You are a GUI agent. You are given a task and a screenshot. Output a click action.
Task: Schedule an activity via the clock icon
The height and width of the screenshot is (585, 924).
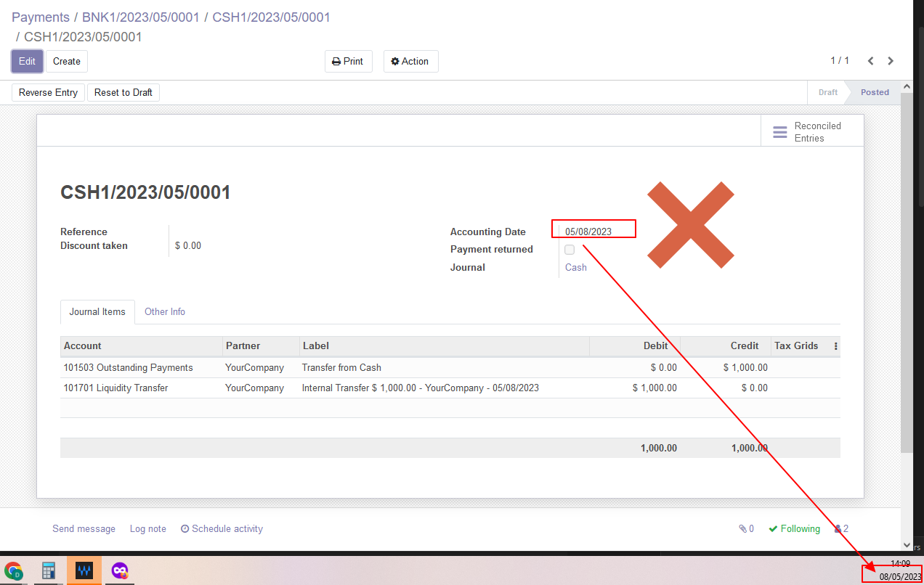221,528
